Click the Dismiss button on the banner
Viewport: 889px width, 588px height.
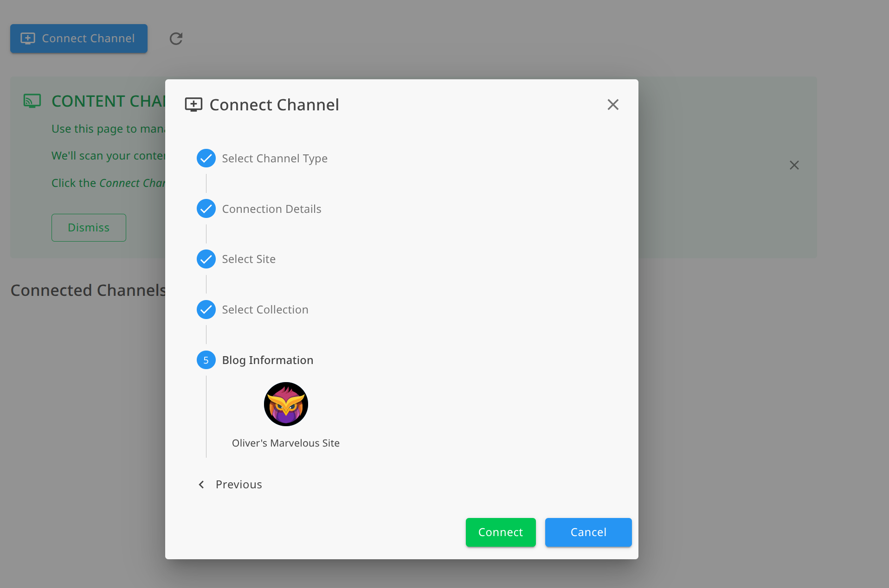[89, 227]
